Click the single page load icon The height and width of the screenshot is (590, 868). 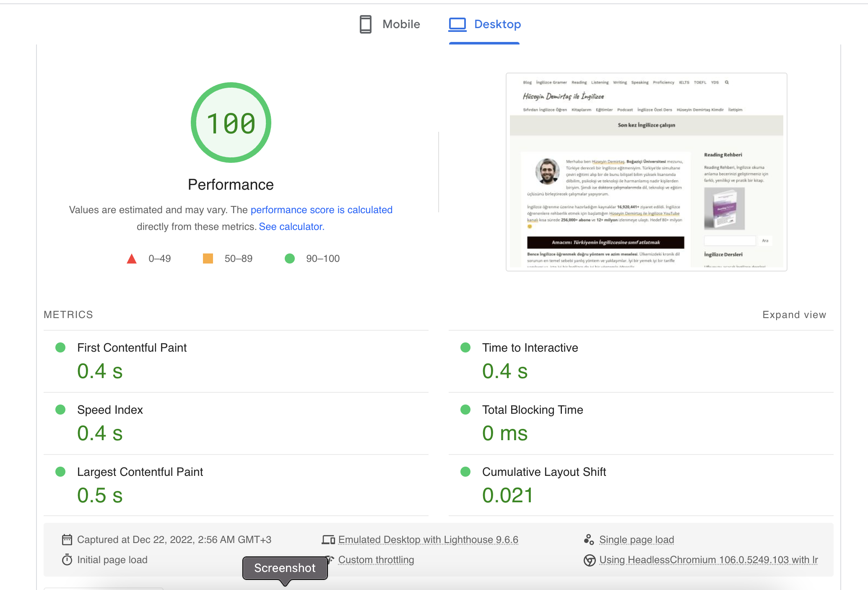[x=589, y=540]
